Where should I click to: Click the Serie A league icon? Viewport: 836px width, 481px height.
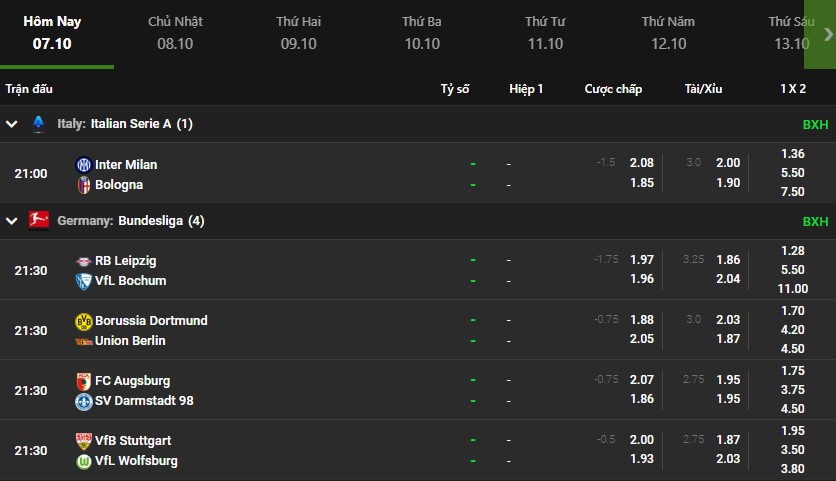[x=39, y=124]
